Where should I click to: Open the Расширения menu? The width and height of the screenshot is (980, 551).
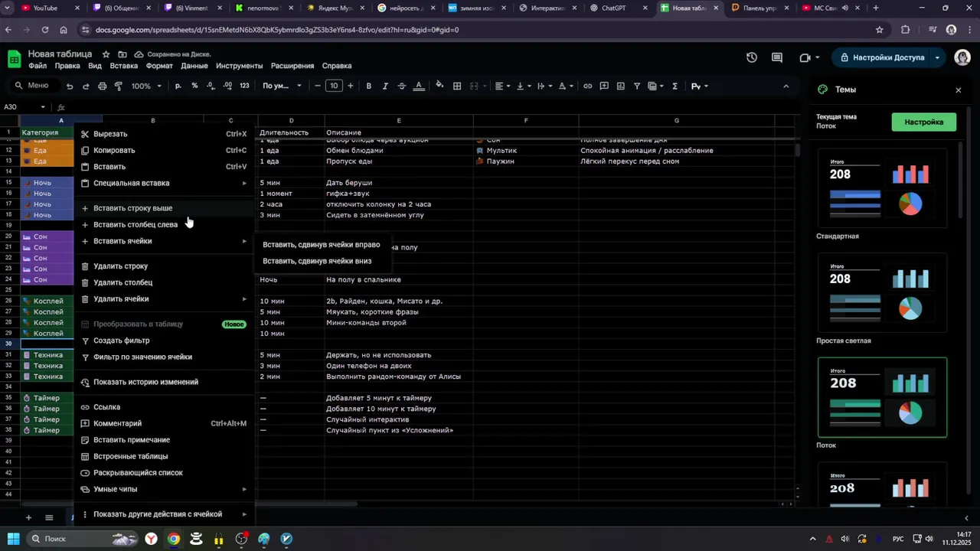point(292,66)
